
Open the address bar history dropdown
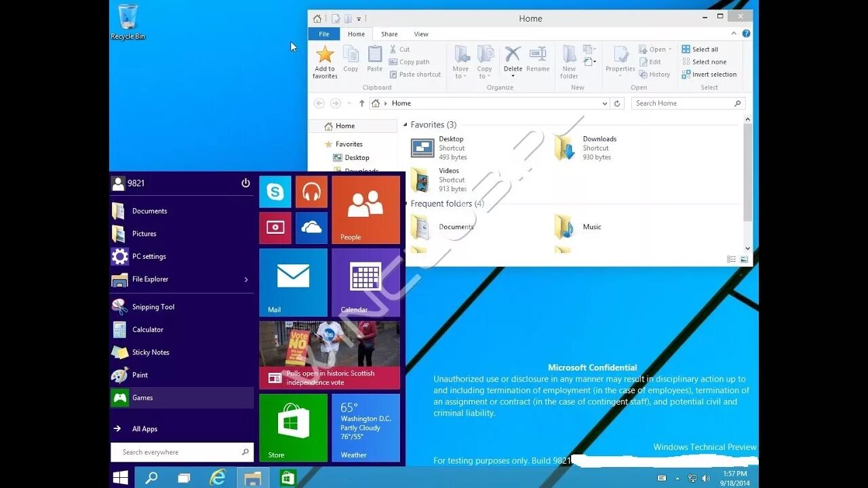[605, 104]
